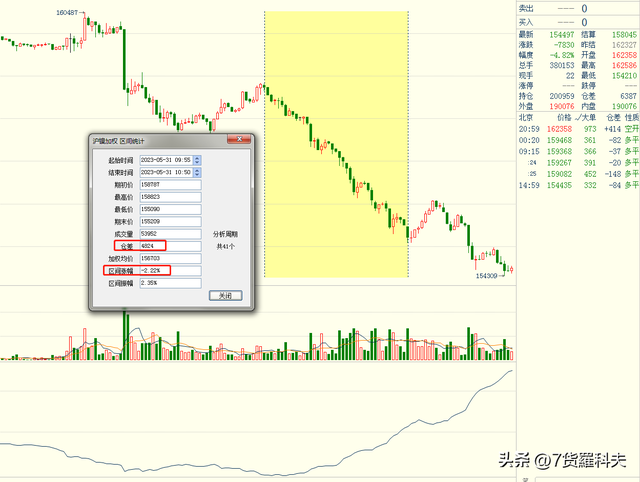Viewport: 640px width, 482px height.
Task: Select the 20:59 tick row at 162358
Action: (x=578, y=129)
